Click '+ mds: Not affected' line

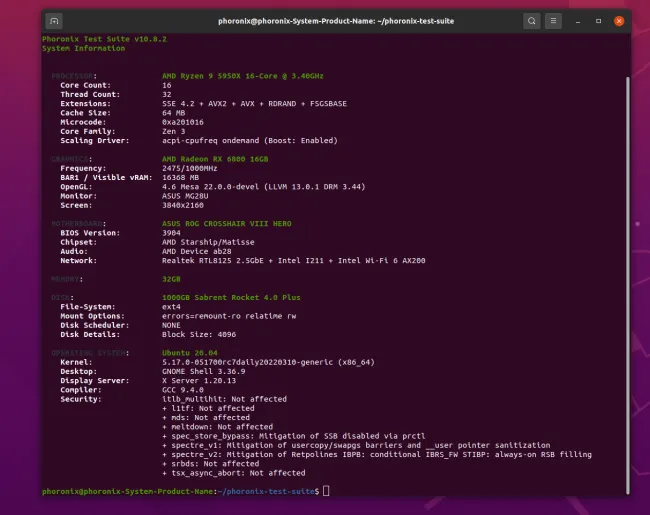click(206, 417)
